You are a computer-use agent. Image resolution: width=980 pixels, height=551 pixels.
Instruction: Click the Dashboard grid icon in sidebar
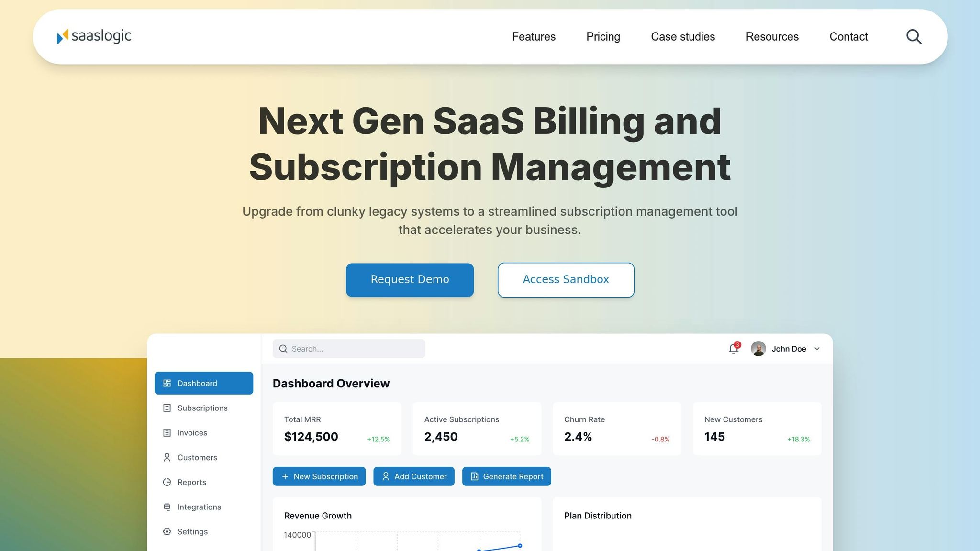point(167,383)
